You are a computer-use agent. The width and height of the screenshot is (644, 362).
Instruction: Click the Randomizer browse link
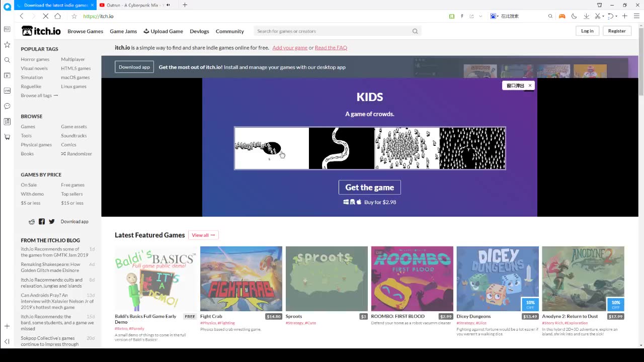point(76,154)
